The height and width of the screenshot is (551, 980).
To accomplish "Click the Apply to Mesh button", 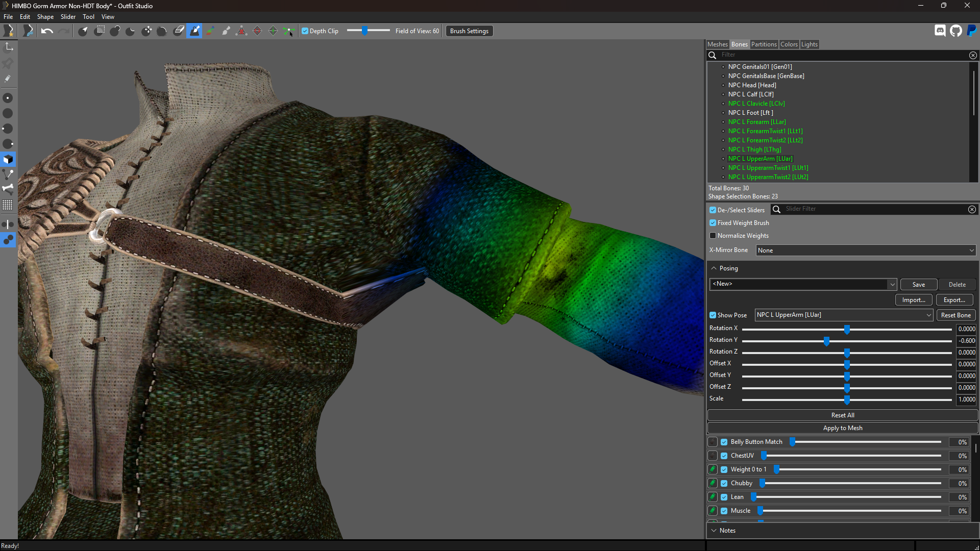I will [843, 428].
